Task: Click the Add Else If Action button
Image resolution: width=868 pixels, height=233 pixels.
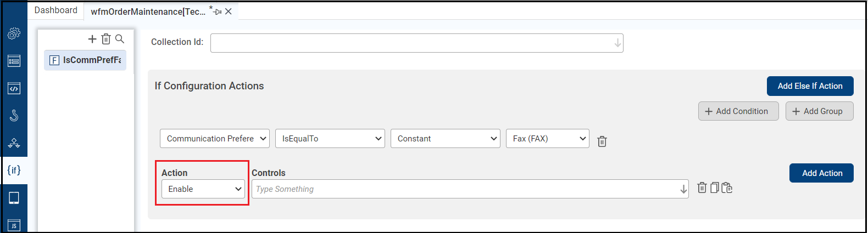Action: point(810,86)
